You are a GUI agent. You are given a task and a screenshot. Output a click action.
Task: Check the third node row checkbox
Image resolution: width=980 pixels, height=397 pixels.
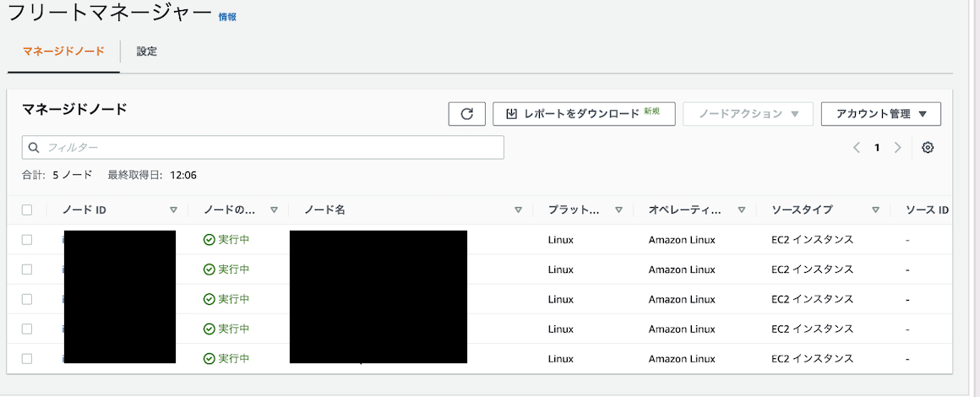click(x=27, y=299)
